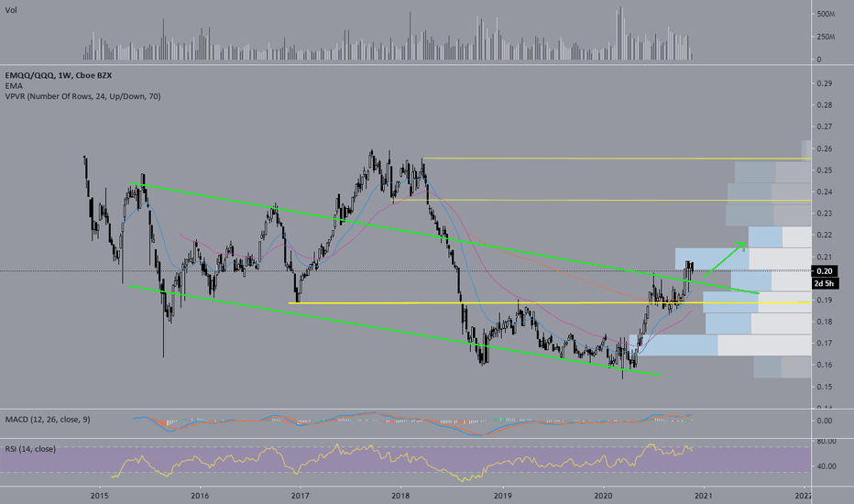This screenshot has height=504, width=854.
Task: Click the 250M volume axis value
Action: pos(826,37)
